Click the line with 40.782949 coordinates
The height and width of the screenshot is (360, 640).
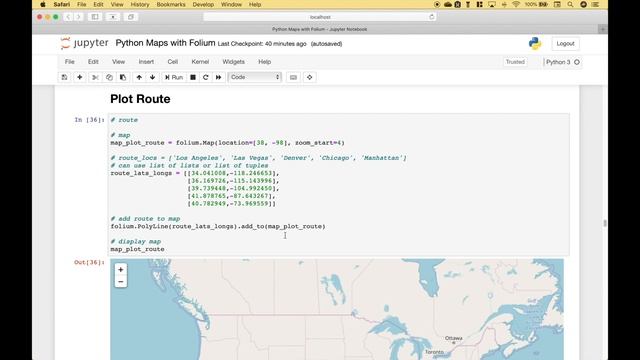pyautogui.click(x=231, y=203)
